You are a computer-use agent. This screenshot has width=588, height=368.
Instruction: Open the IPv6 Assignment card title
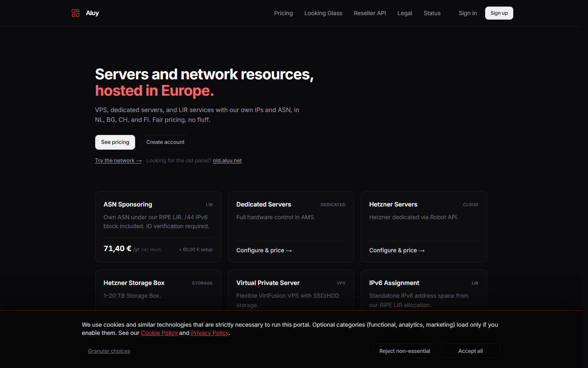394,283
